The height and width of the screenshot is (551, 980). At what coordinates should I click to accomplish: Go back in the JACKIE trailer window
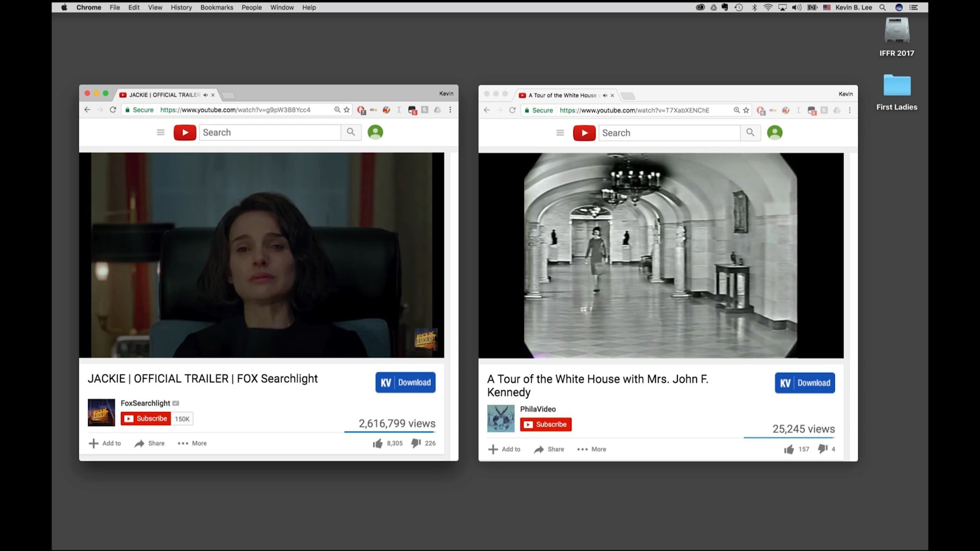point(87,110)
